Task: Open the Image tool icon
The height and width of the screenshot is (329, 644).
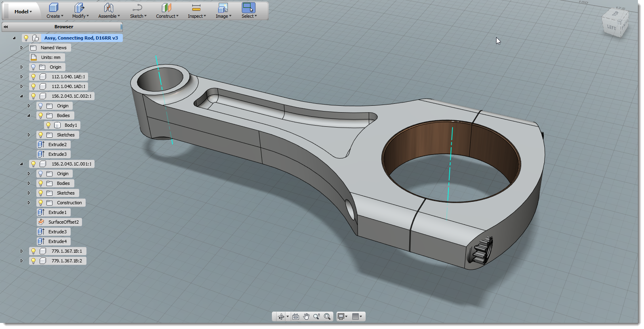Action: [223, 8]
